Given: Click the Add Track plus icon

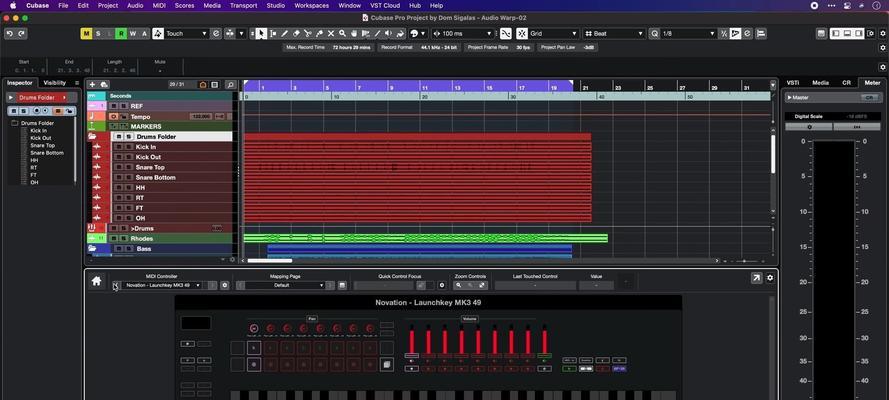Looking at the screenshot, I should [92, 85].
